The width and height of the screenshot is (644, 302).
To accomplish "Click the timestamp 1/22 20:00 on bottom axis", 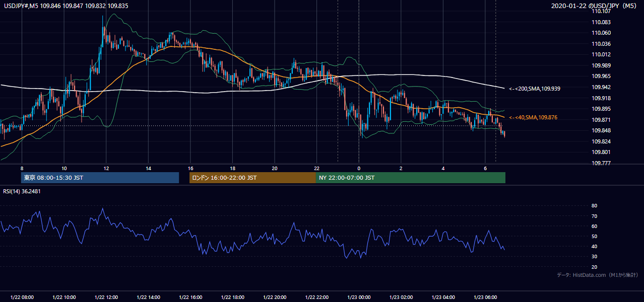I will coord(274,297).
